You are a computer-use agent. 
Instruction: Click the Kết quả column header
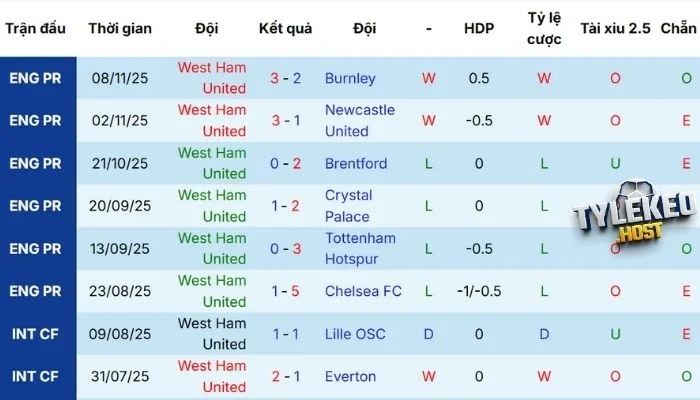pos(284,28)
